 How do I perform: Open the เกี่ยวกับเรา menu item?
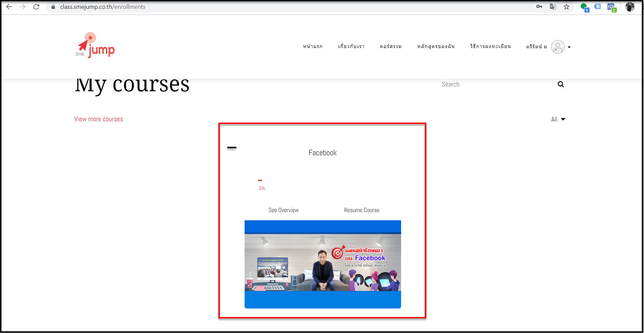[x=351, y=46]
